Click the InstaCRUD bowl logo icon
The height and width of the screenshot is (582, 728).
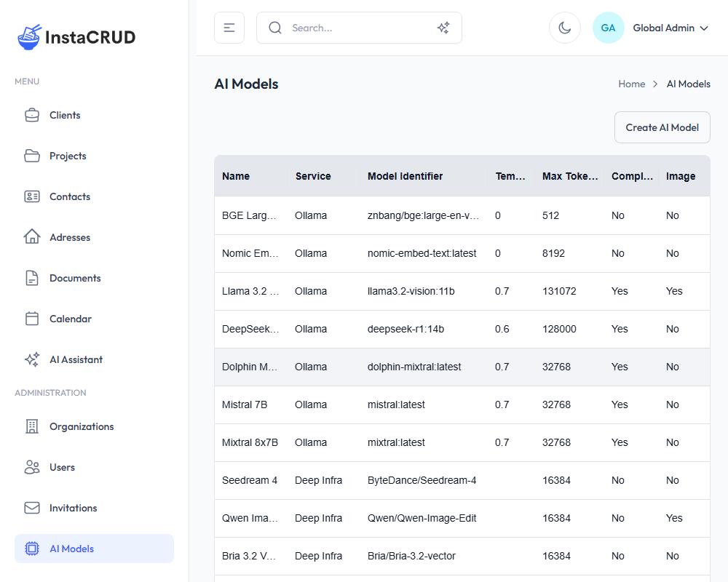(29, 37)
